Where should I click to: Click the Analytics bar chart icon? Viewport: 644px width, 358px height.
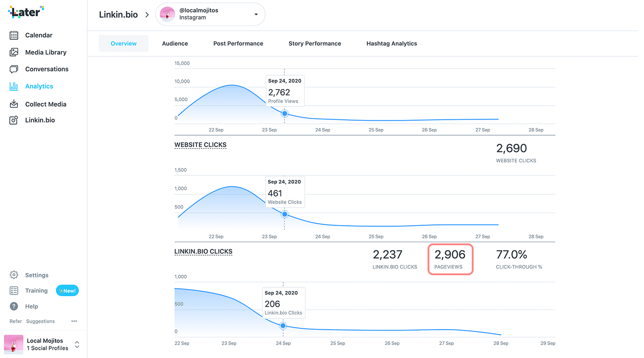coord(14,86)
